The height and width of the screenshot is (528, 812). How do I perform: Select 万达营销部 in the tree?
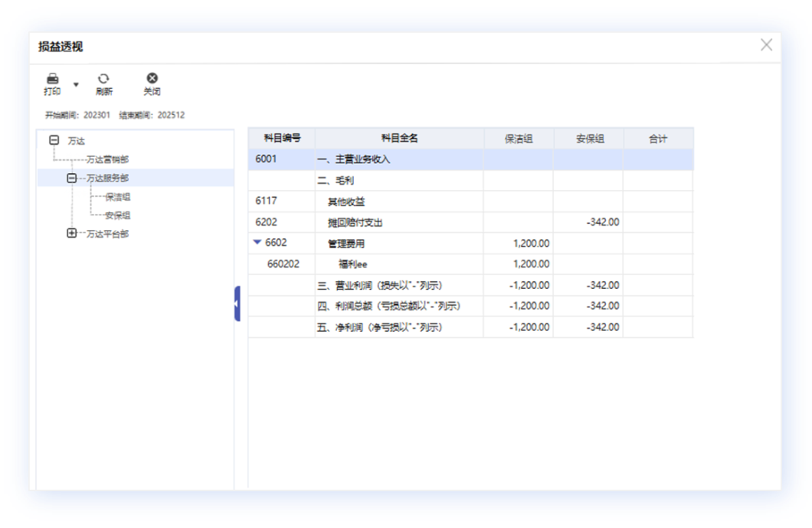[107, 159]
